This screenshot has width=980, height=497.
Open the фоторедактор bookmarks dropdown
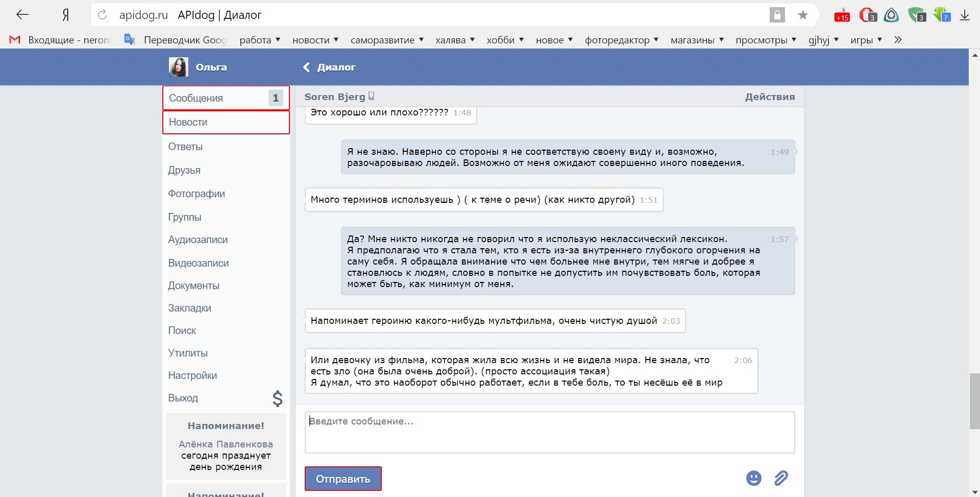point(621,40)
